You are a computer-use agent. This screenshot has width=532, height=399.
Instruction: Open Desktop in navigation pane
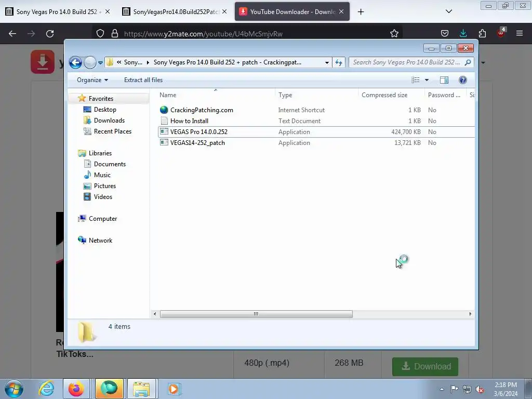(x=105, y=110)
